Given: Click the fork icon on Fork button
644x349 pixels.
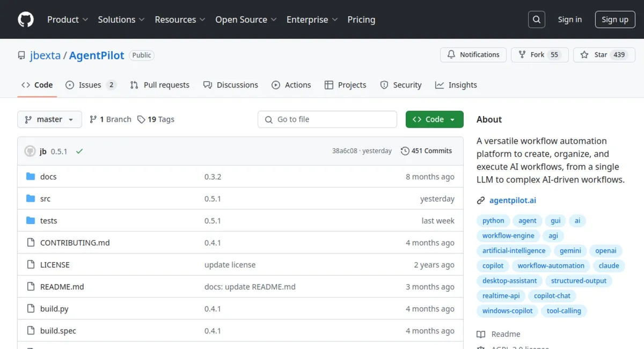Looking at the screenshot, I should tap(522, 55).
